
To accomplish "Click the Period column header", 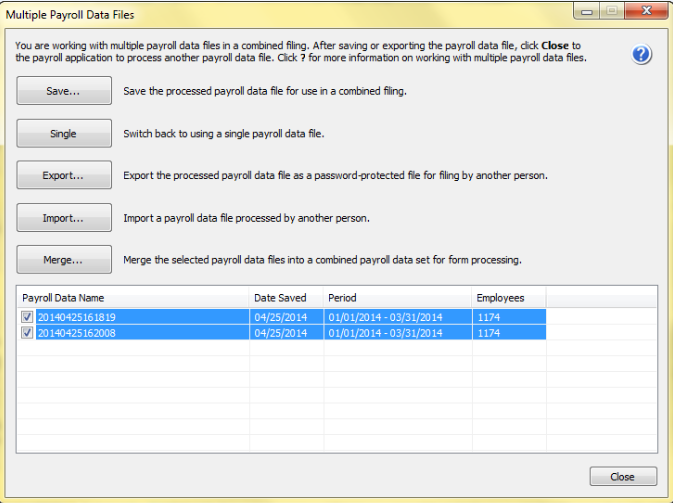I will pyautogui.click(x=396, y=298).
